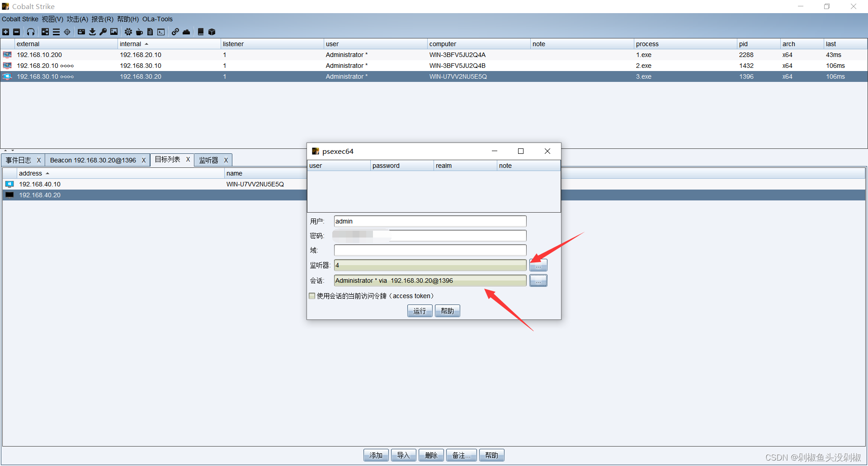This screenshot has height=466, width=868.
Task: Click 帮助 button in psexec64 dialog
Action: pos(447,311)
